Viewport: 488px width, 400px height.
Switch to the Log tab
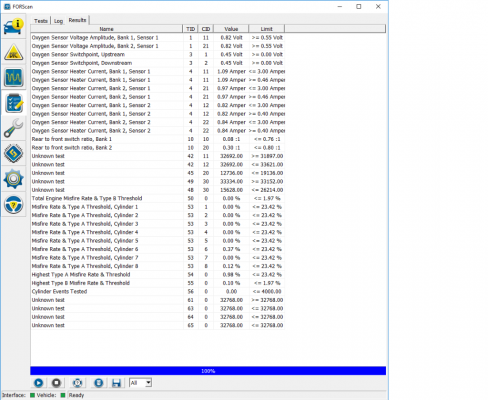tap(58, 21)
